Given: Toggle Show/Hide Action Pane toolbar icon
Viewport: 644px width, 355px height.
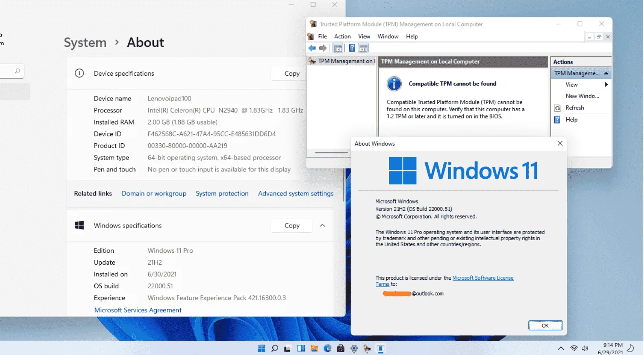Looking at the screenshot, I should coord(364,48).
